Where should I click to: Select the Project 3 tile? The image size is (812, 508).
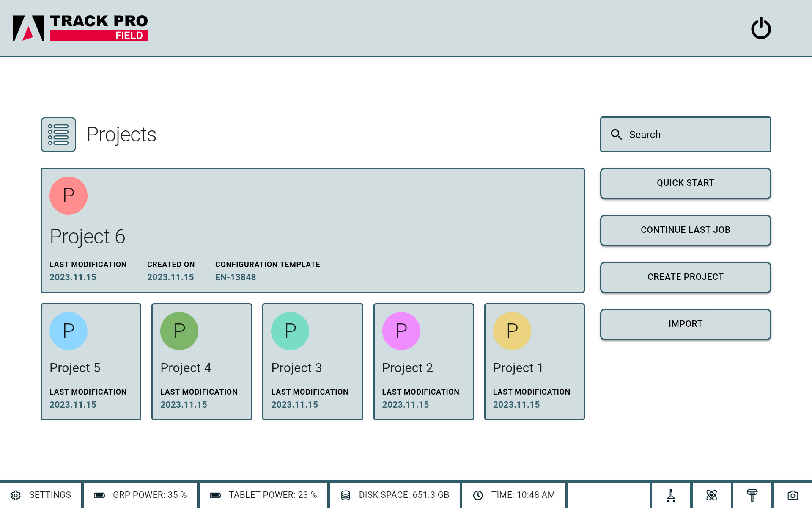point(313,362)
